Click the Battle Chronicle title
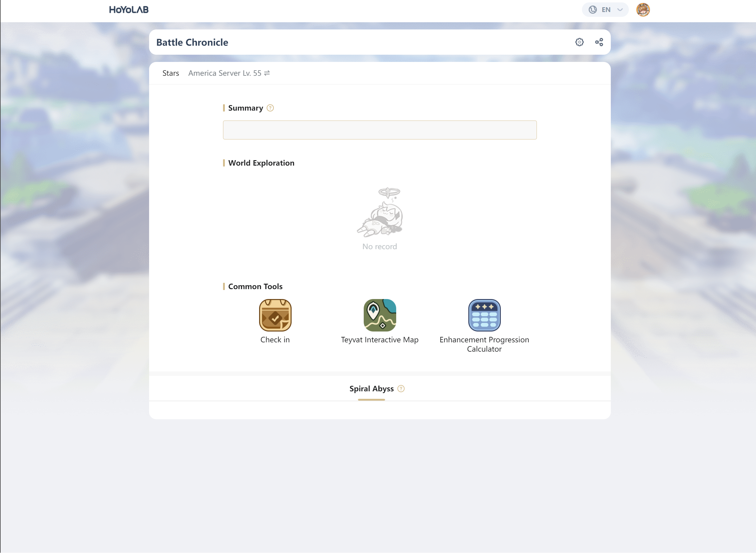The height and width of the screenshot is (553, 756). pyautogui.click(x=192, y=42)
